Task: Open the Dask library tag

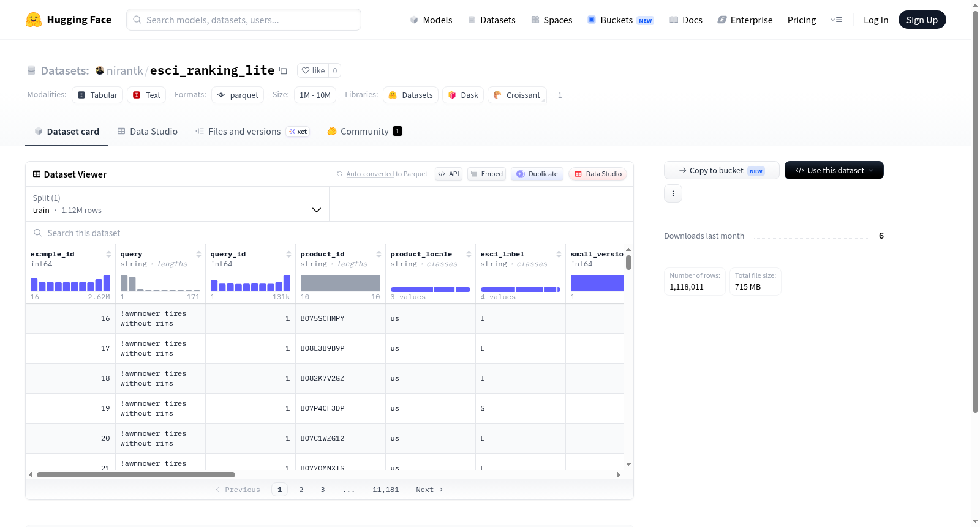Action: pyautogui.click(x=463, y=95)
